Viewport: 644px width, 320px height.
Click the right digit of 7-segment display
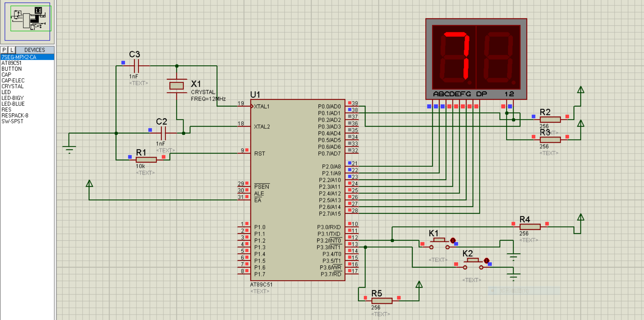[498, 57]
